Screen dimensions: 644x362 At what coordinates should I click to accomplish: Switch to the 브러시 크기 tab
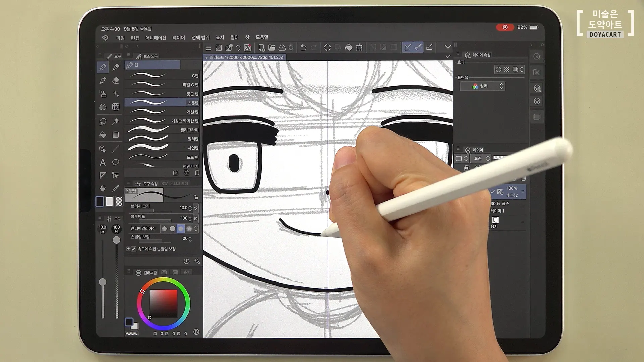175,184
